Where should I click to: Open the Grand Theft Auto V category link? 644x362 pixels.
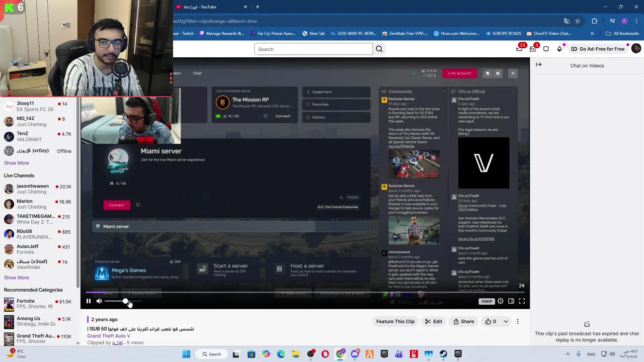[109, 336]
